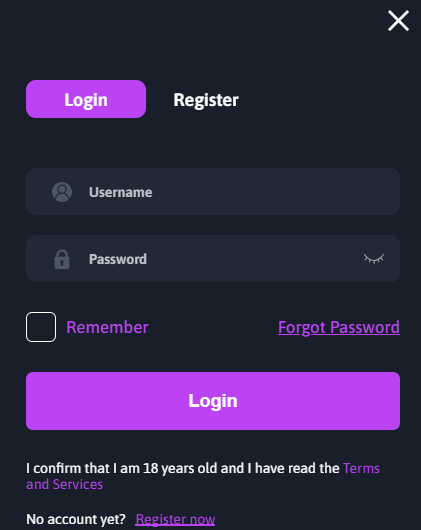This screenshot has height=530, width=421.
Task: Focus the Password input field
Action: (x=213, y=259)
